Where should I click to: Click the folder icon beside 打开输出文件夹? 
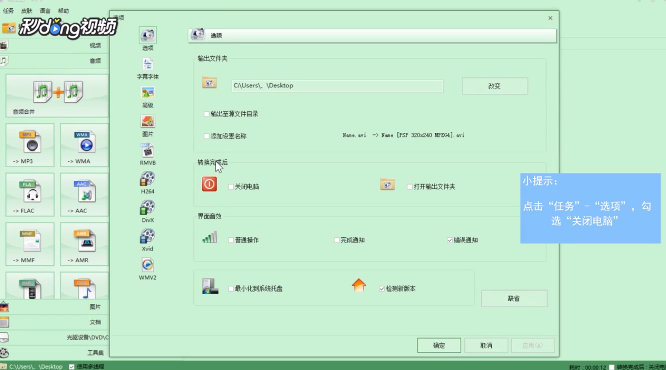pyautogui.click(x=387, y=184)
